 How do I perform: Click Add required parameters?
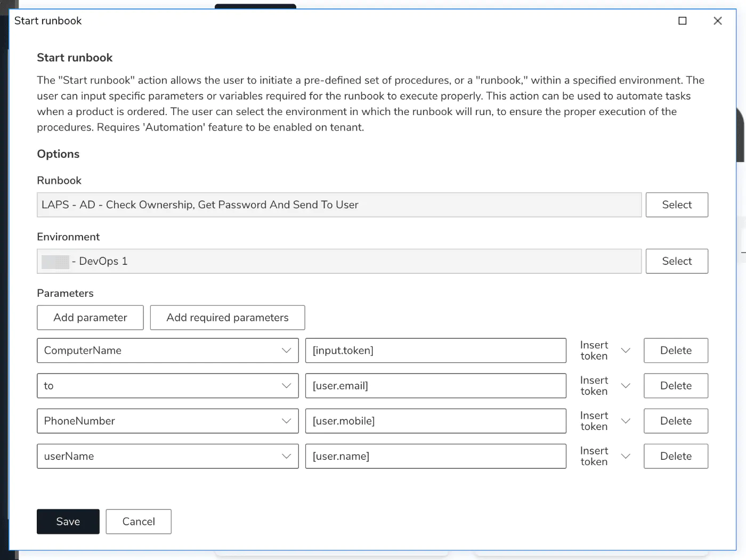tap(228, 318)
